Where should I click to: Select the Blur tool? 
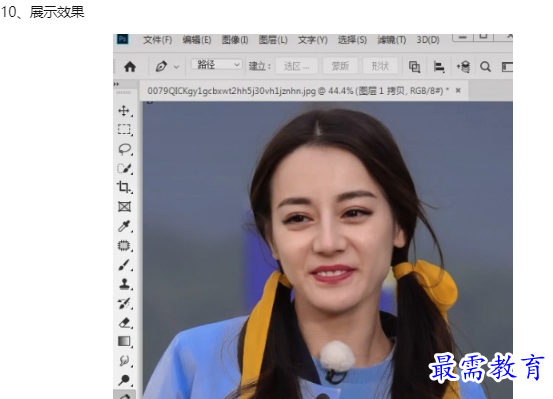pyautogui.click(x=124, y=361)
